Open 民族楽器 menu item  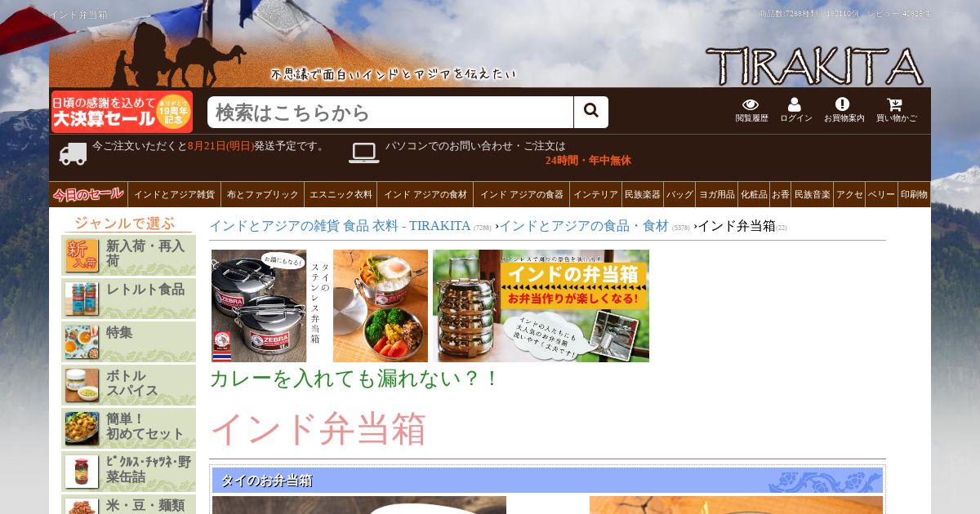(x=643, y=194)
